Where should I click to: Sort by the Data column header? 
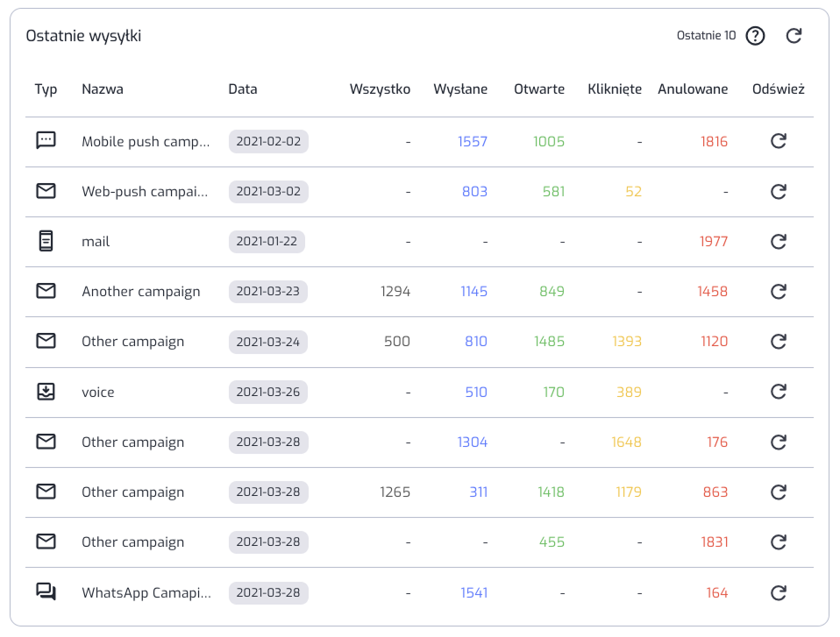click(243, 89)
